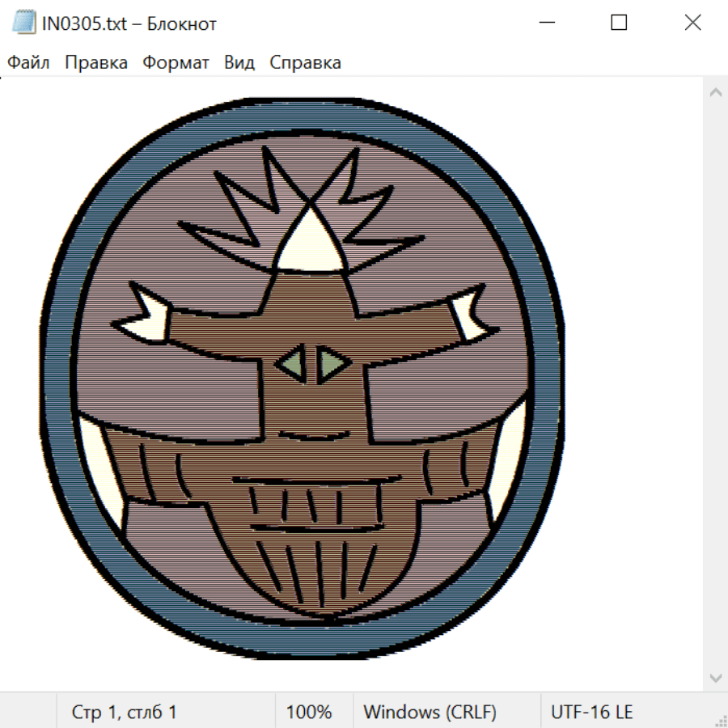Open the Правка menu
Screen dimensions: 728x728
[96, 63]
